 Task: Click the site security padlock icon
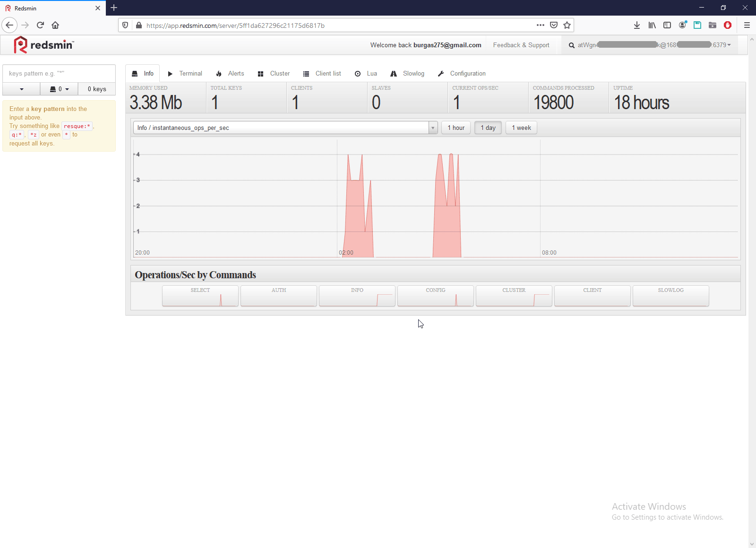[139, 26]
